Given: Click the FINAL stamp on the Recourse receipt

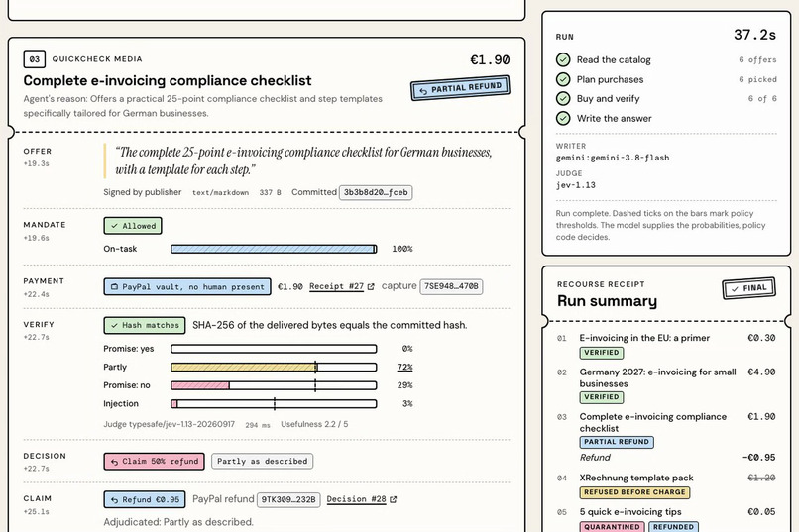Looking at the screenshot, I should point(749,288).
